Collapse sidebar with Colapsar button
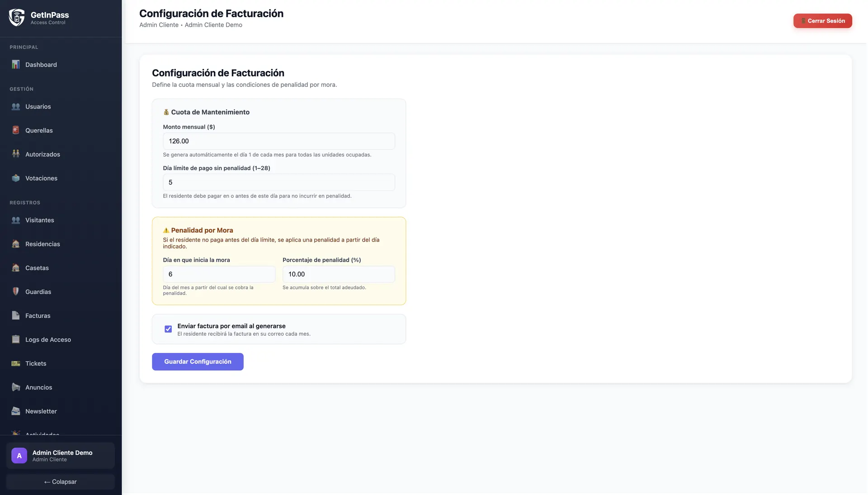868x495 pixels. point(61,482)
